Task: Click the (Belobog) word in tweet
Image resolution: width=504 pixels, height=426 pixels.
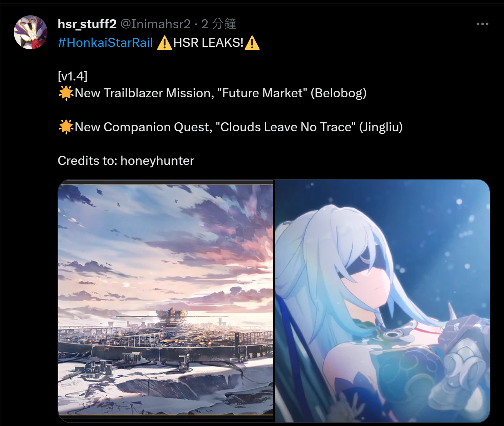Action: pos(339,93)
